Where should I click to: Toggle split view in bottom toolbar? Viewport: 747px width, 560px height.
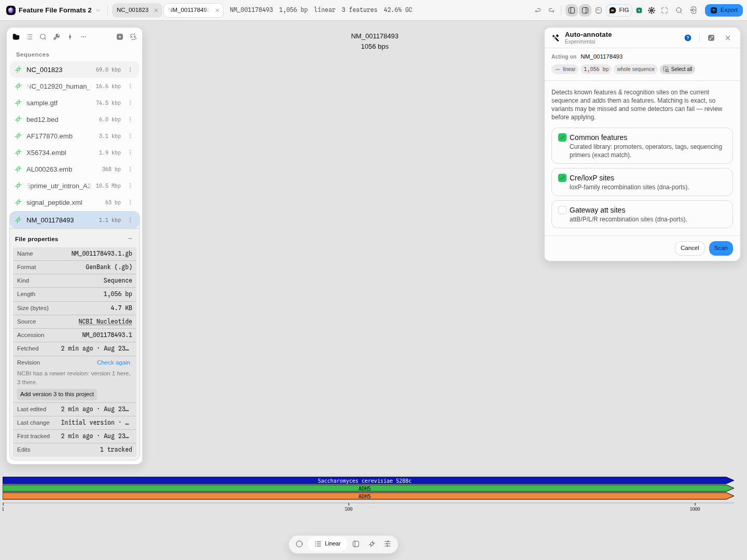click(x=356, y=544)
